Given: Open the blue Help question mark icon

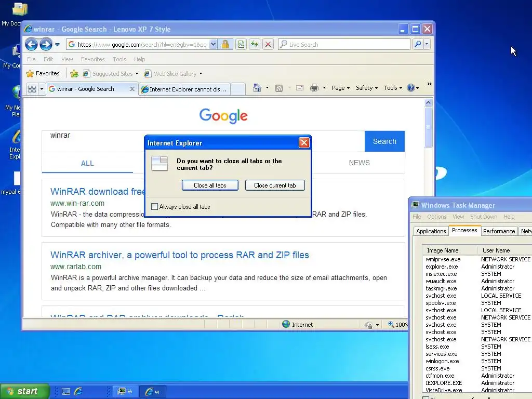Looking at the screenshot, I should (411, 88).
